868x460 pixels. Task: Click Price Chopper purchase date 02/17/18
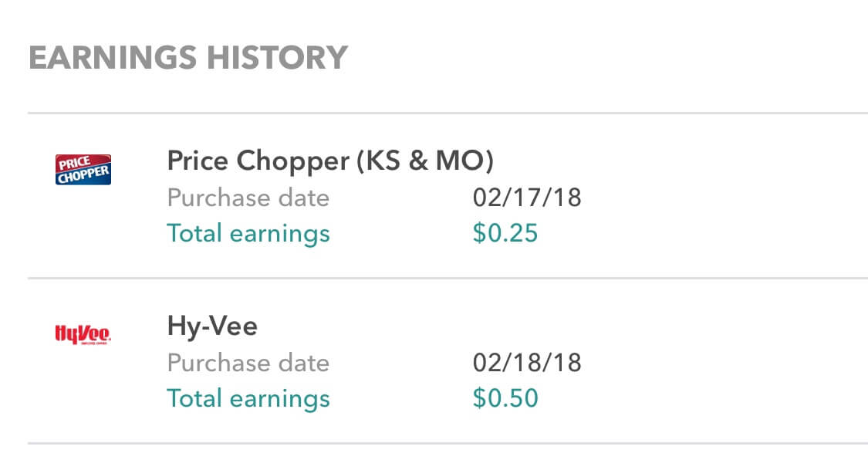[x=527, y=198]
